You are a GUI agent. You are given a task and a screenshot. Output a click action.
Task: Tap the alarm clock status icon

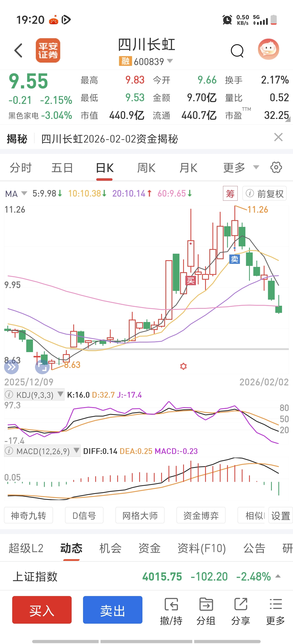227,20
